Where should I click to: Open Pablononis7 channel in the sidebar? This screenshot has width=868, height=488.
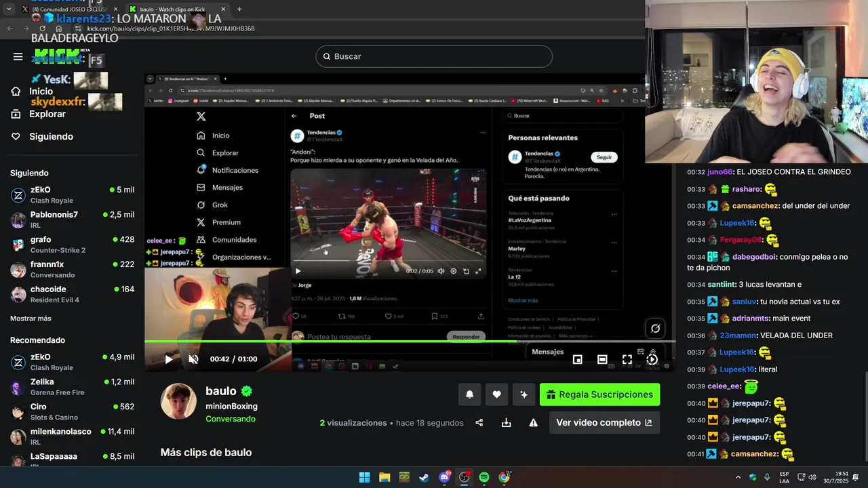tap(73, 220)
